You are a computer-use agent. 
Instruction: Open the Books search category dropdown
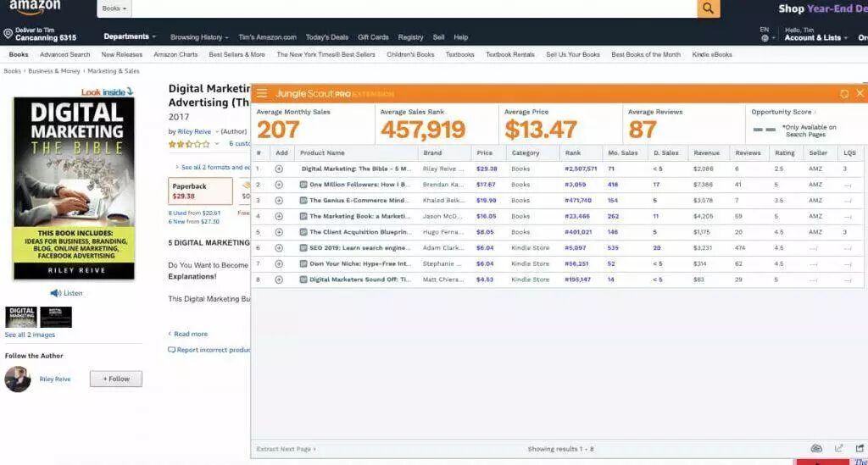[114, 8]
